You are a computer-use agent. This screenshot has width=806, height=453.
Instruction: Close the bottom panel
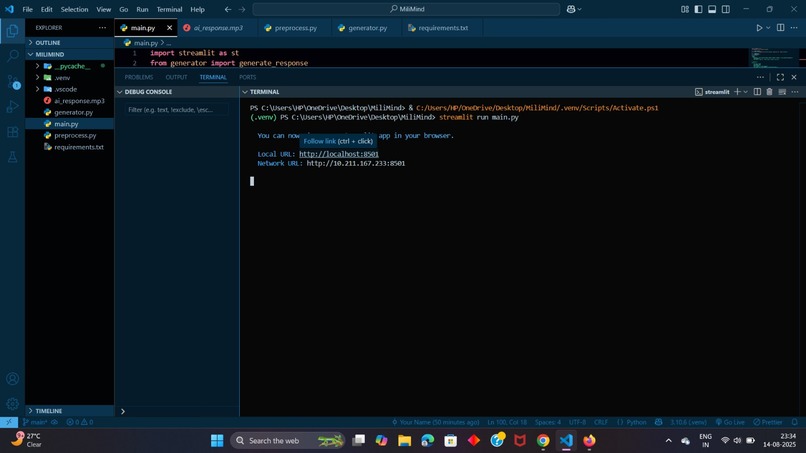[794, 77]
